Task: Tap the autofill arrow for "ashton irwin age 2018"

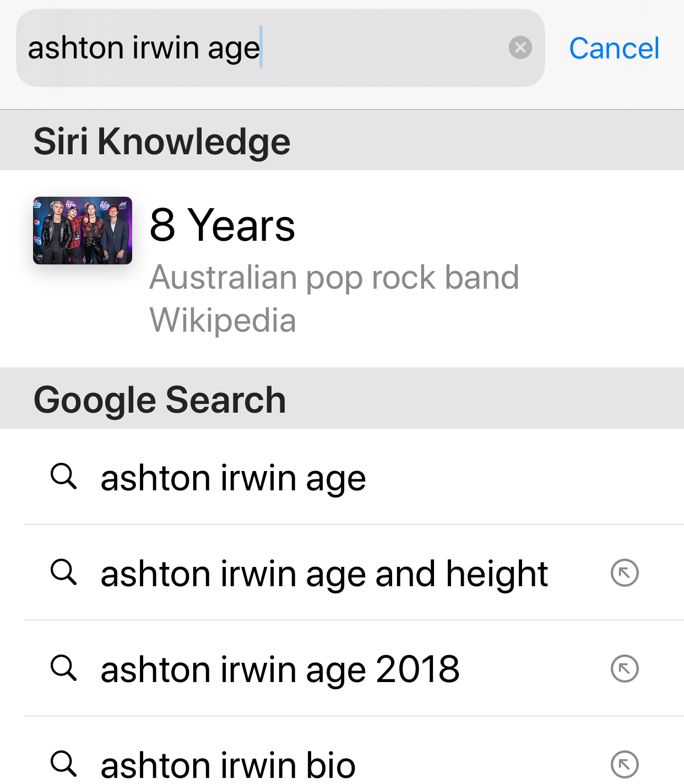Action: 625,669
